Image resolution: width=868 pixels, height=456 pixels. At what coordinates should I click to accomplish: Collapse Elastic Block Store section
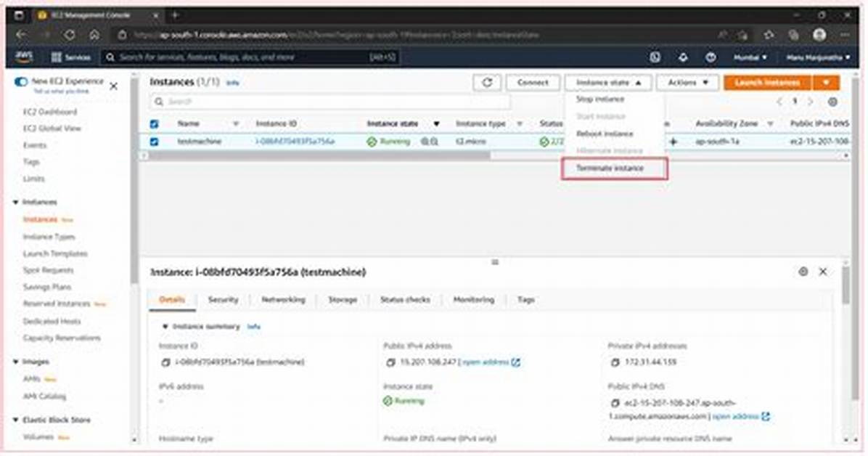click(15, 420)
